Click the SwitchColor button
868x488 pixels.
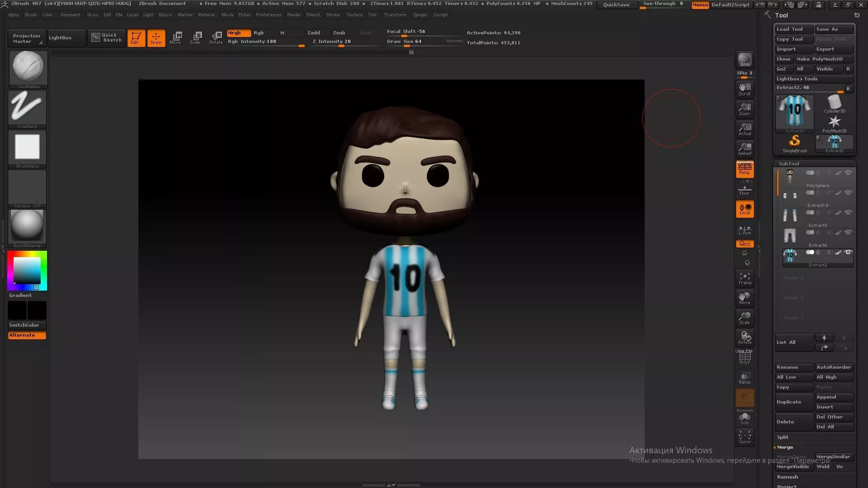tap(27, 325)
